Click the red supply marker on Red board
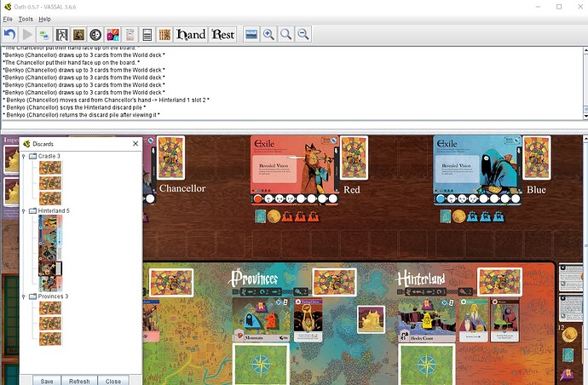 point(257,198)
